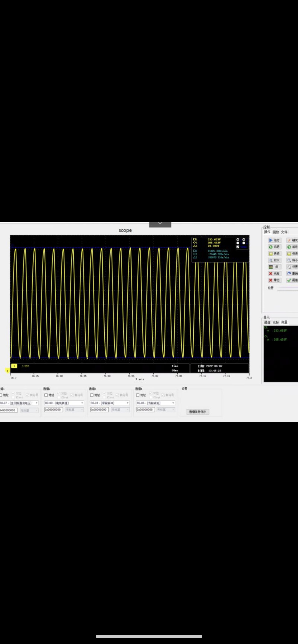Zoom out using the 缩小 magnifier button
This screenshot has height=644, width=298.
pos(292,260)
